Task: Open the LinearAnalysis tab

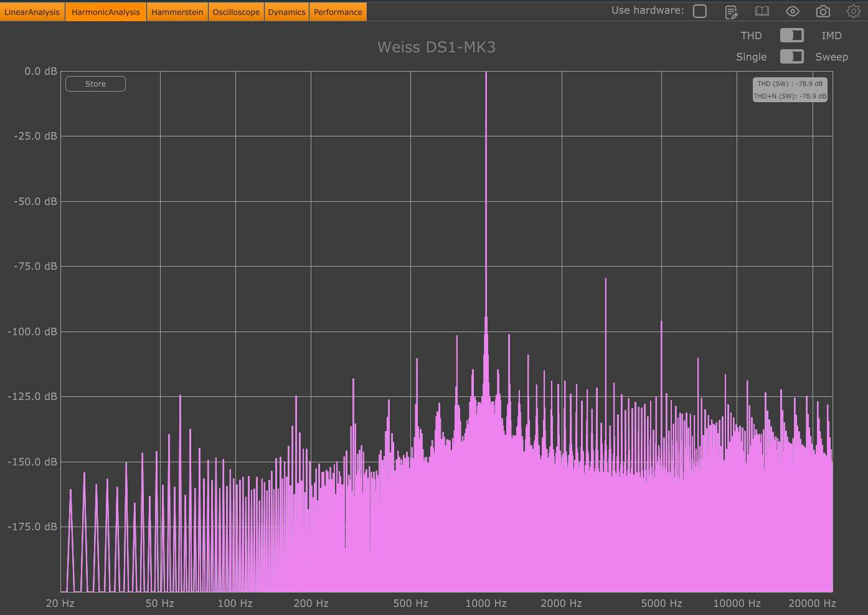Action: coord(32,12)
